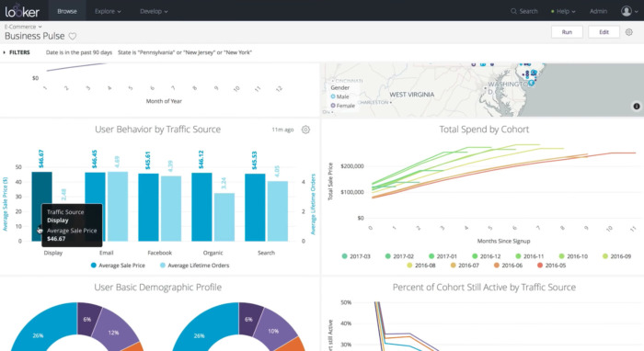Click the Search field in the top bar
The image size is (644, 351).
pyautogui.click(x=524, y=11)
